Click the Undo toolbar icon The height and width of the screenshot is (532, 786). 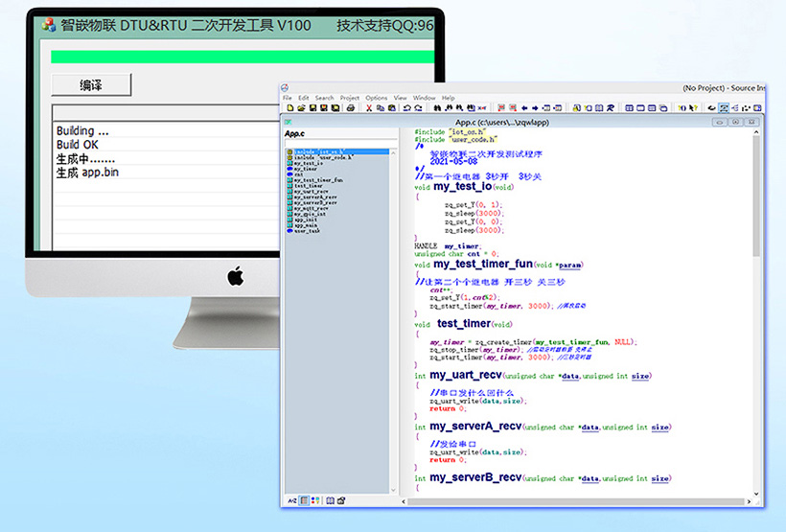[x=406, y=108]
